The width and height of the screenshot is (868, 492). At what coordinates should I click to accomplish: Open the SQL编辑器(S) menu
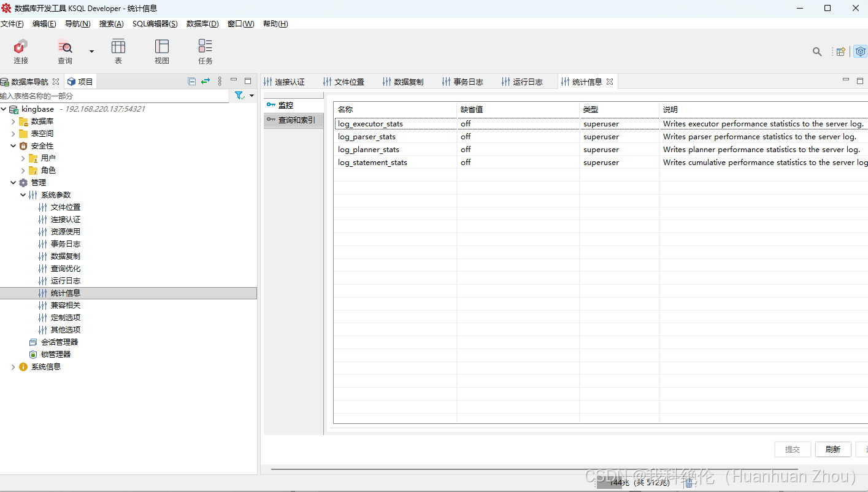tap(155, 24)
